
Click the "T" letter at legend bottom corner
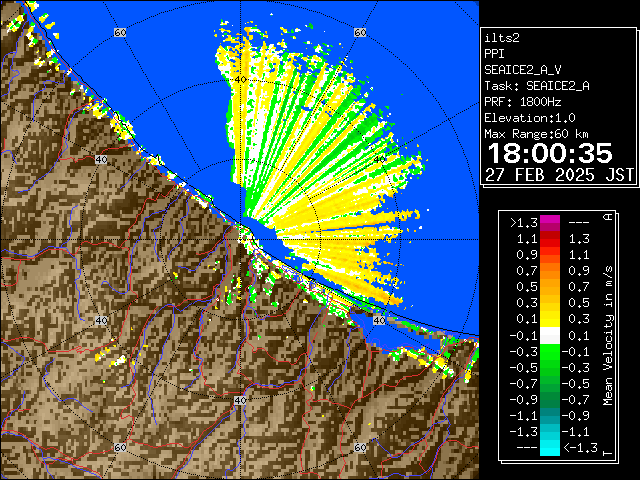coord(608,453)
